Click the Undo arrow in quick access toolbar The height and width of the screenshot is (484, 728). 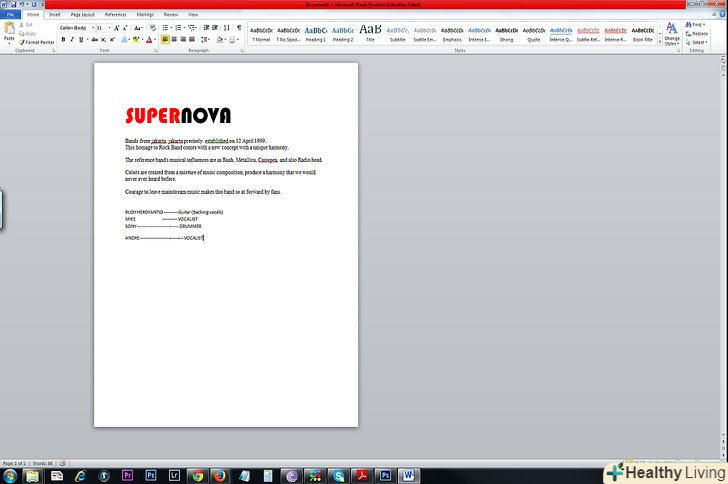point(21,4)
